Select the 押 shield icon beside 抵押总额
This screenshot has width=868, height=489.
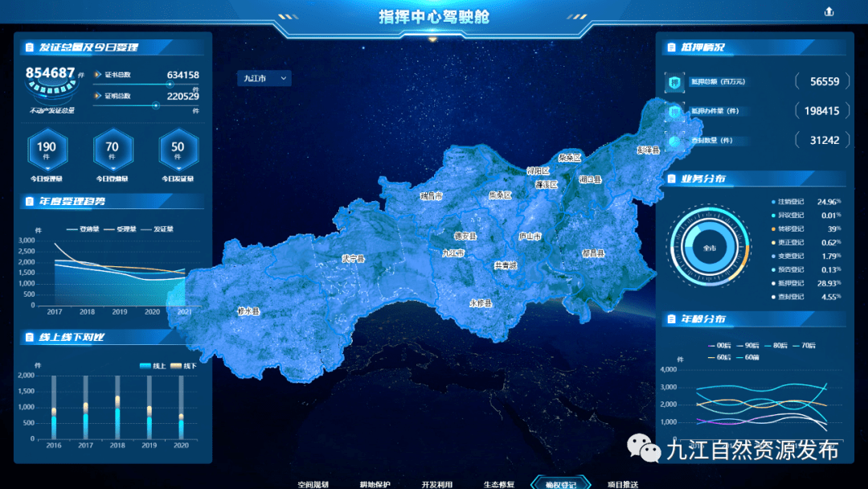point(675,81)
